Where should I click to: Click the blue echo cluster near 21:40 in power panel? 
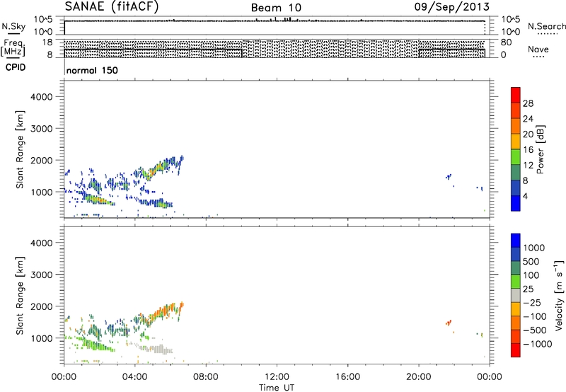tap(449, 176)
